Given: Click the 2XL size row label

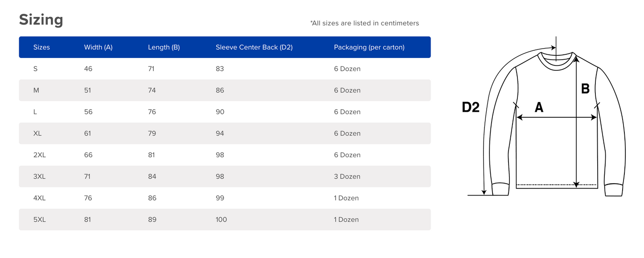Looking at the screenshot, I should (x=39, y=155).
